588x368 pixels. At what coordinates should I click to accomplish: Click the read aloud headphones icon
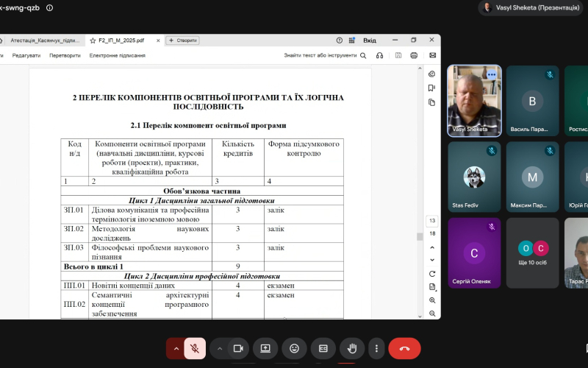379,55
